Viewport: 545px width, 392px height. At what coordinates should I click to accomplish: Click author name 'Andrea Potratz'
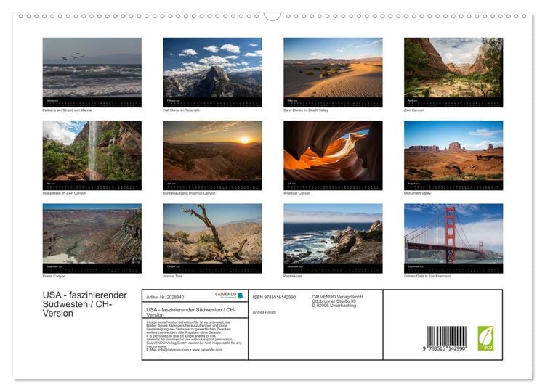coord(265,312)
